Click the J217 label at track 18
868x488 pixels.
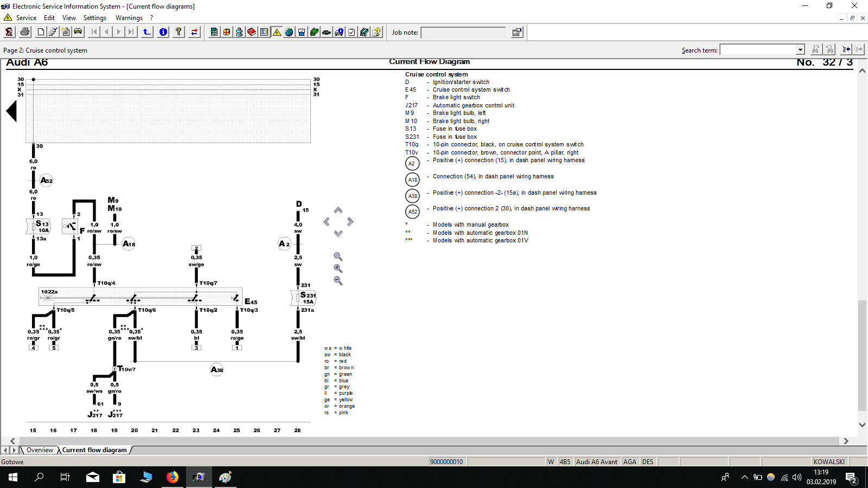click(x=94, y=414)
